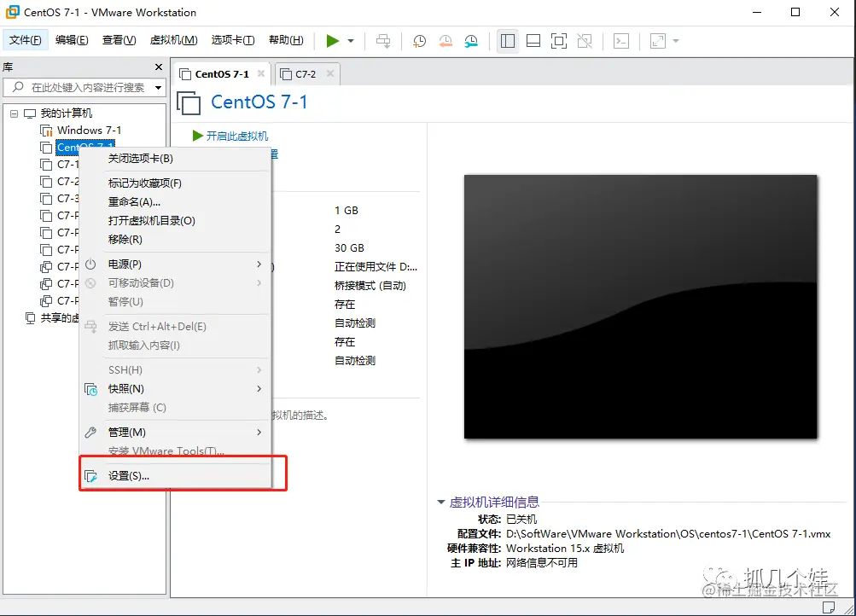
Task: Select C7-2 row in library tree
Action: (67, 181)
